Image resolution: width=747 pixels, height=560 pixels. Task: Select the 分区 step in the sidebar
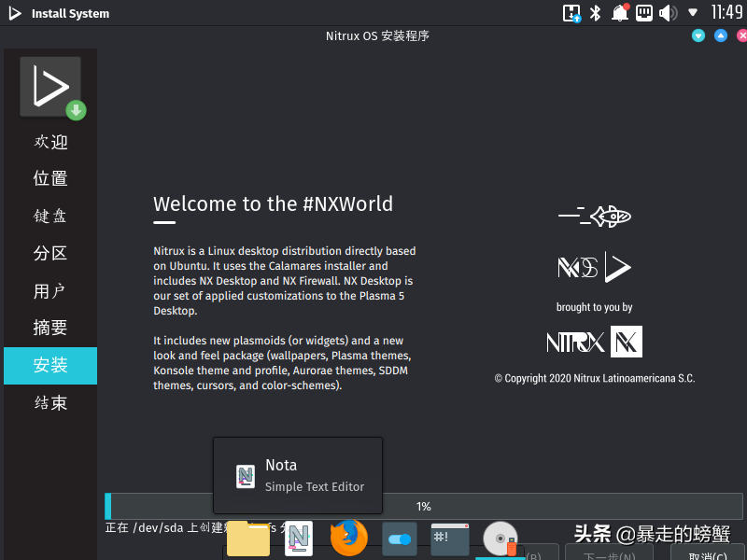tap(50, 253)
